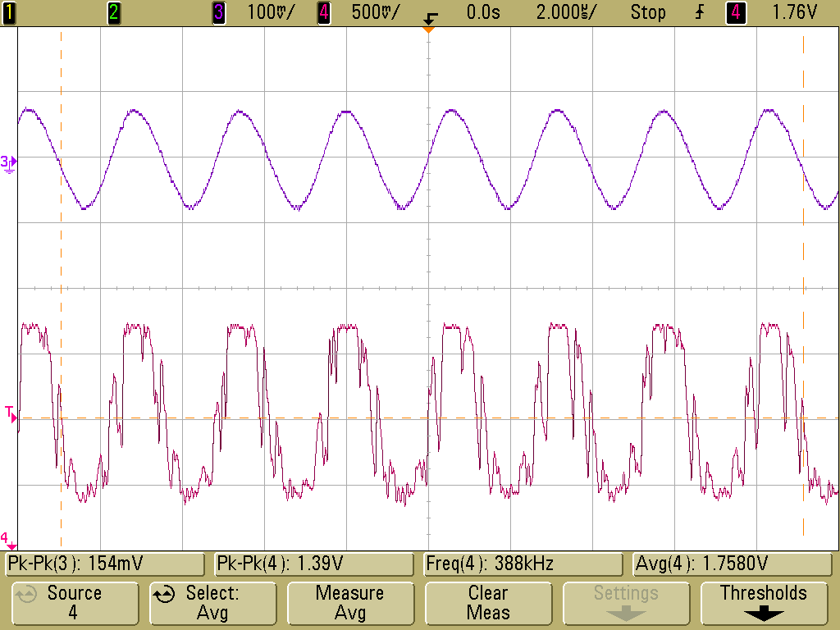Click the down arrow on Thresholds softkey
This screenshot has height=630, width=840.
(764, 614)
